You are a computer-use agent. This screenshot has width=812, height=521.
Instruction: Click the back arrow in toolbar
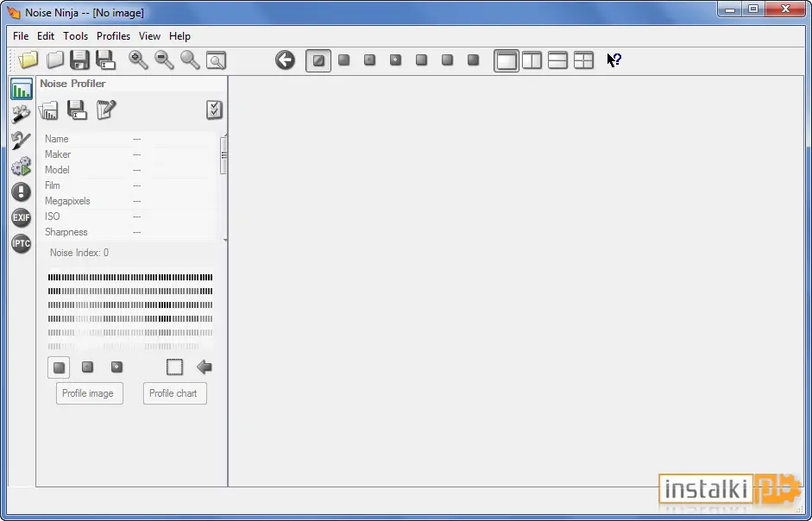pyautogui.click(x=285, y=60)
